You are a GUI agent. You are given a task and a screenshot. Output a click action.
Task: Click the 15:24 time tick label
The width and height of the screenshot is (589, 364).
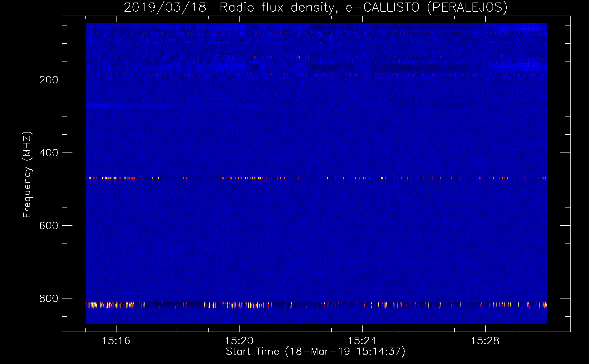[362, 341]
